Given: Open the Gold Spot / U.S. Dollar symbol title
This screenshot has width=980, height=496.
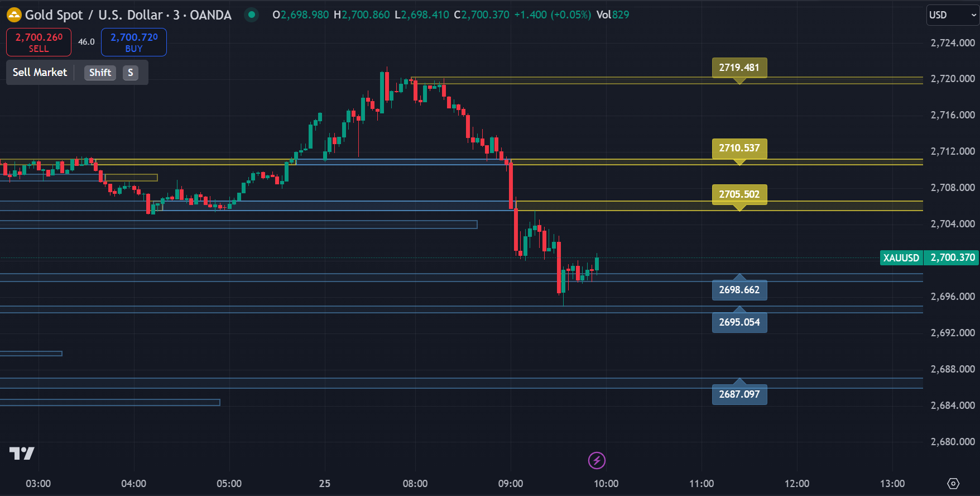Looking at the screenshot, I should [x=128, y=15].
